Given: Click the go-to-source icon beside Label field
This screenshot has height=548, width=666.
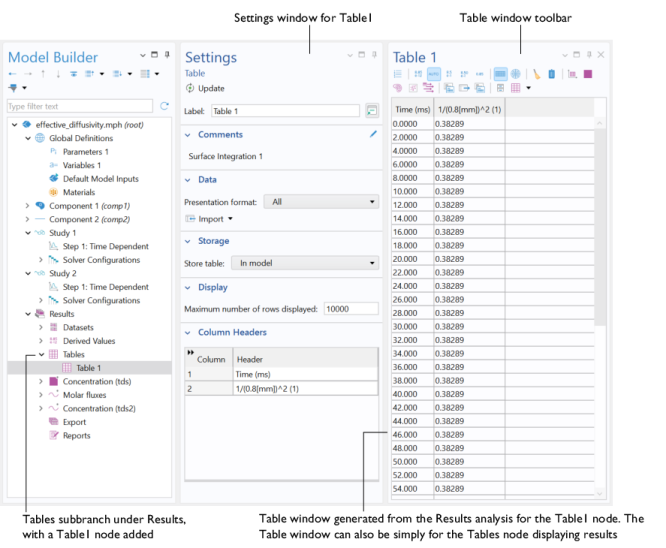Looking at the screenshot, I should [x=372, y=111].
